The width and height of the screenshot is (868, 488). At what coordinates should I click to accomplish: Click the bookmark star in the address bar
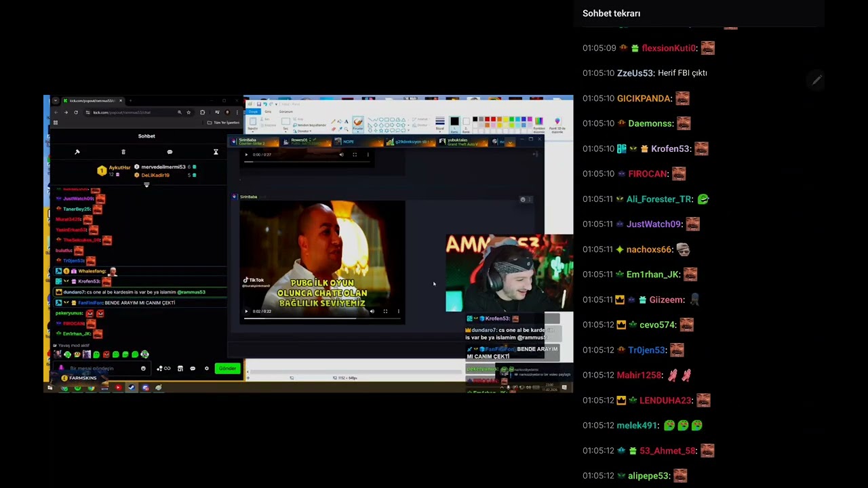coord(189,113)
